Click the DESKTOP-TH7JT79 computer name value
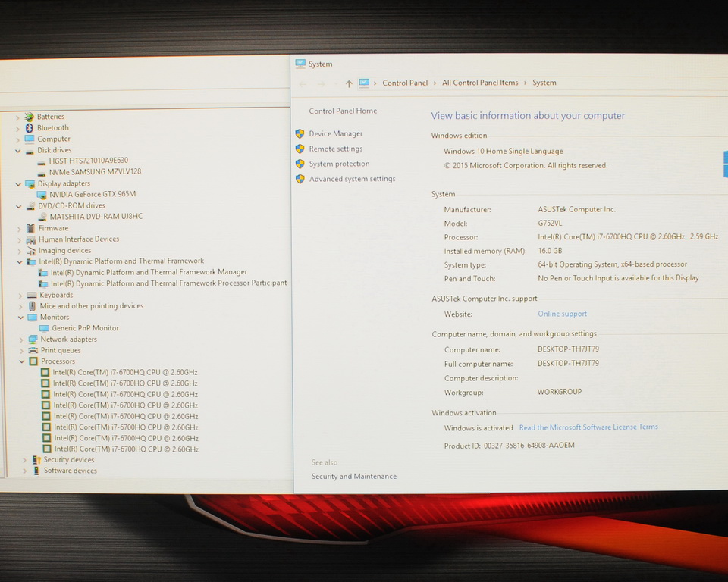This screenshot has height=582, width=728. click(x=568, y=349)
